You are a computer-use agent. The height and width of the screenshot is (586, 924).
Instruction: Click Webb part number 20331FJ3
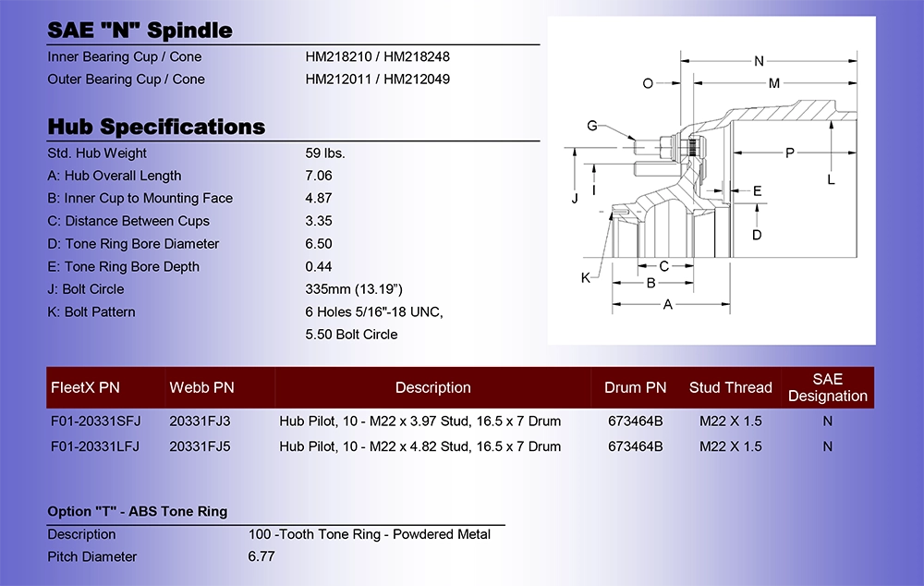coord(200,421)
